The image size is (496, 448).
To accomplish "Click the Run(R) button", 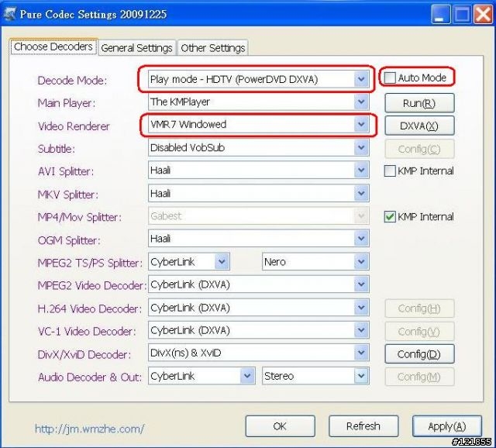I will [x=419, y=103].
